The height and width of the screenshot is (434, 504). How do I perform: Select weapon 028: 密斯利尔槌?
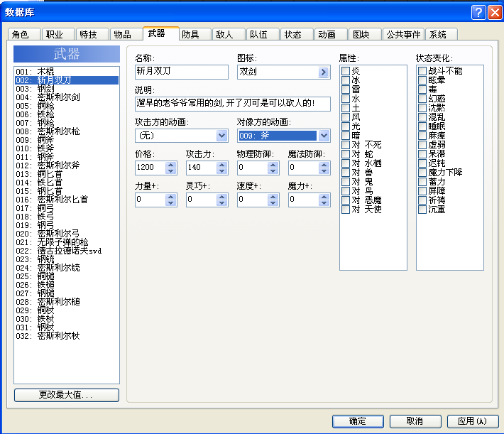(x=67, y=302)
